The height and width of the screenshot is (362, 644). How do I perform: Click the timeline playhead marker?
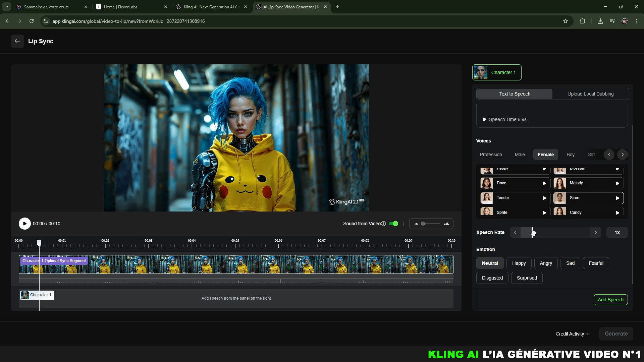[x=39, y=242]
